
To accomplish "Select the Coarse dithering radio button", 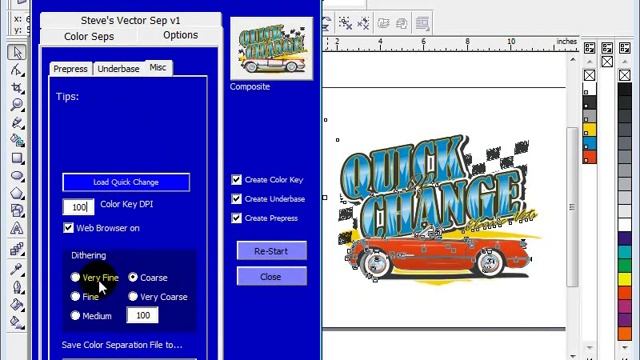I will coord(133,277).
